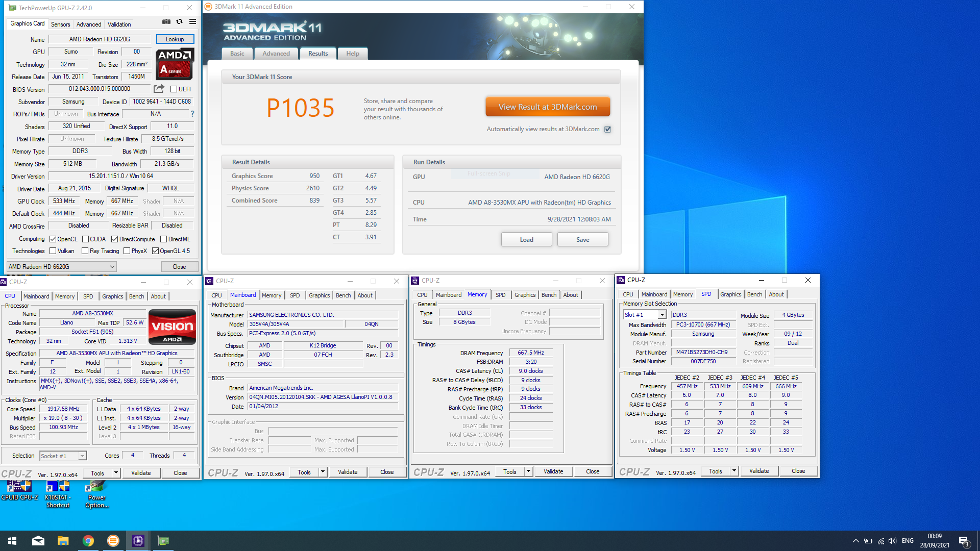
Task: Click CPU-Z taskbar icon
Action: point(138,541)
